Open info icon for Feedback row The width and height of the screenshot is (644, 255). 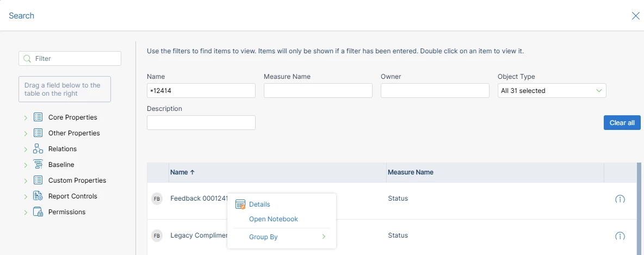click(620, 199)
